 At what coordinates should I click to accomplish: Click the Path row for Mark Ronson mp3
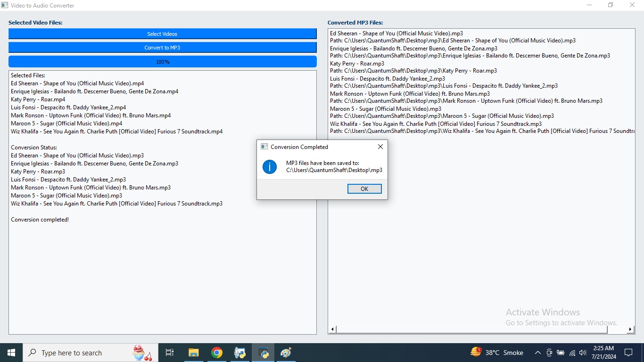point(466,101)
